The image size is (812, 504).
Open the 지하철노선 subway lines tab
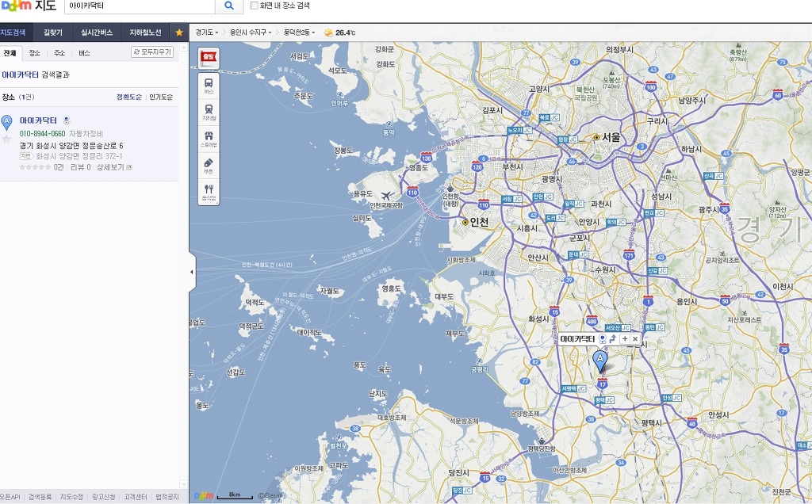click(146, 32)
